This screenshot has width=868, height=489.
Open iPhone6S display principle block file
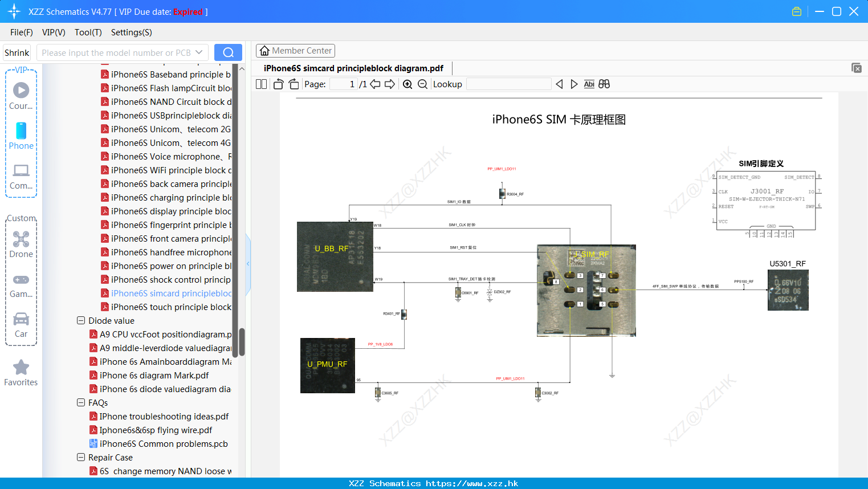tap(166, 211)
